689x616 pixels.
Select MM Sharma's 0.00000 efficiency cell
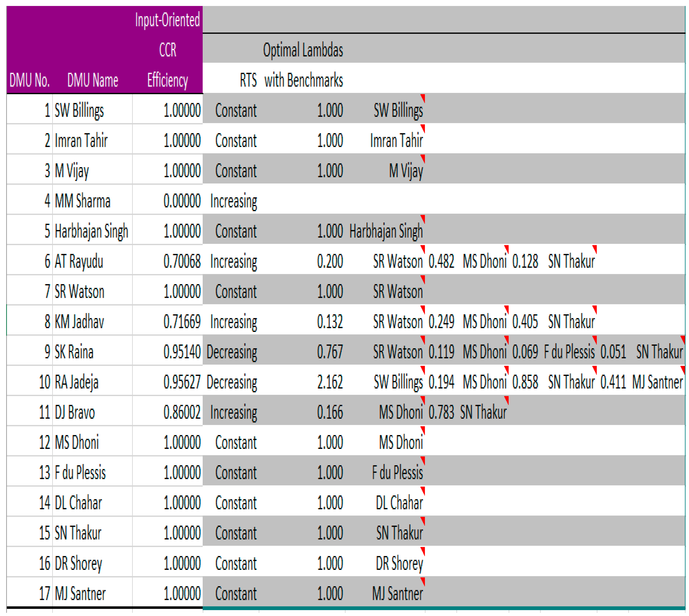pos(182,201)
